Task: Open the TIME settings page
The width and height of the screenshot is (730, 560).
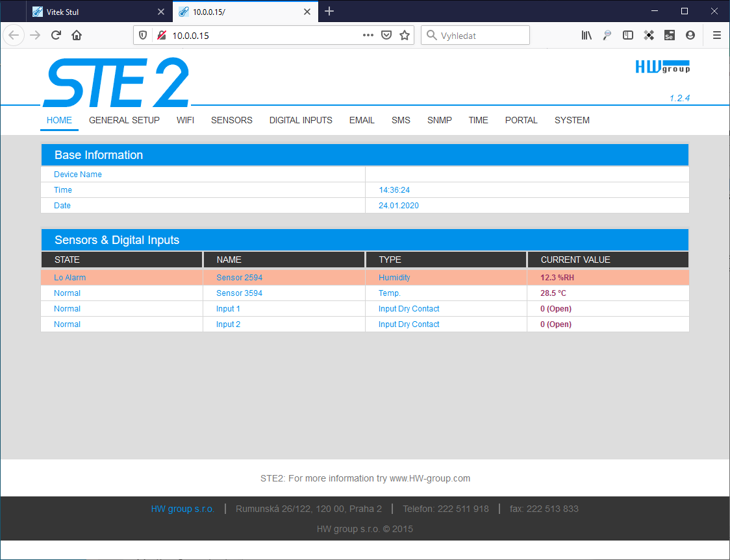Action: [x=478, y=121]
